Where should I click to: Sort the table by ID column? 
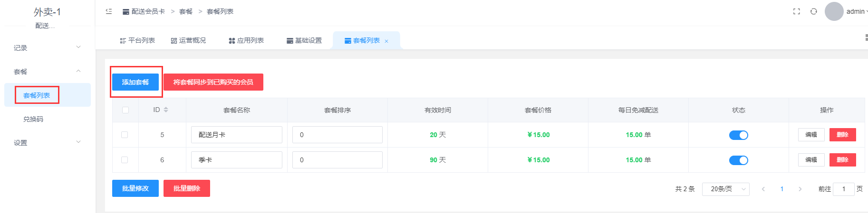click(x=166, y=110)
